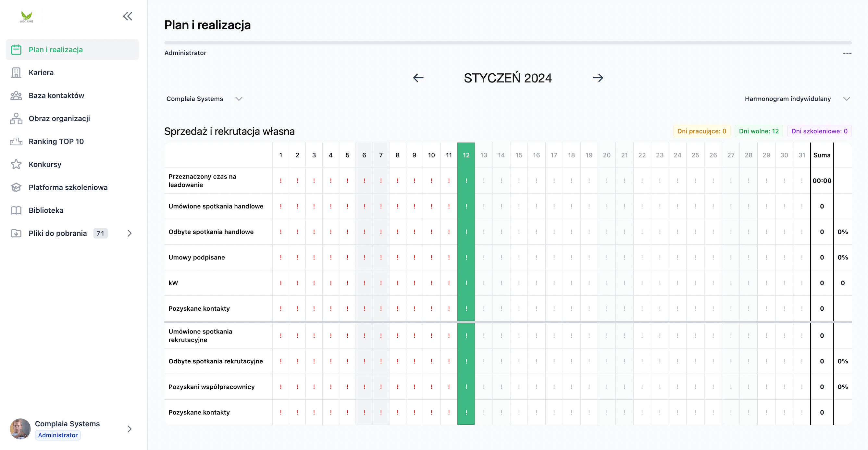Click the leaf logo in sidebar

pyautogui.click(x=27, y=17)
